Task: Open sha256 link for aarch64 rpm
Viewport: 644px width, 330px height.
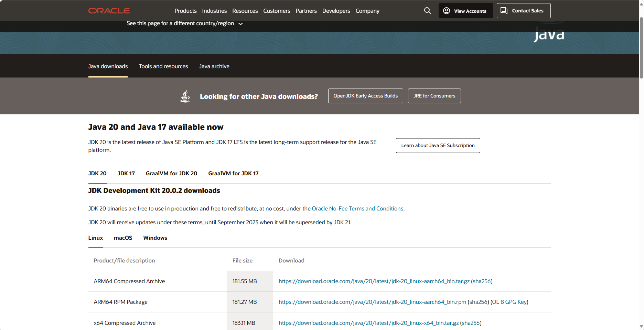Action: click(478, 302)
